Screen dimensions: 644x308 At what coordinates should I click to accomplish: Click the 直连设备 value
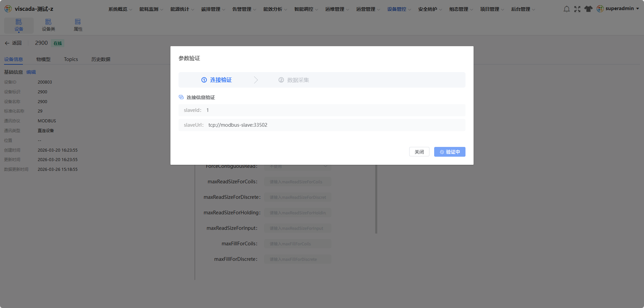coord(46,131)
